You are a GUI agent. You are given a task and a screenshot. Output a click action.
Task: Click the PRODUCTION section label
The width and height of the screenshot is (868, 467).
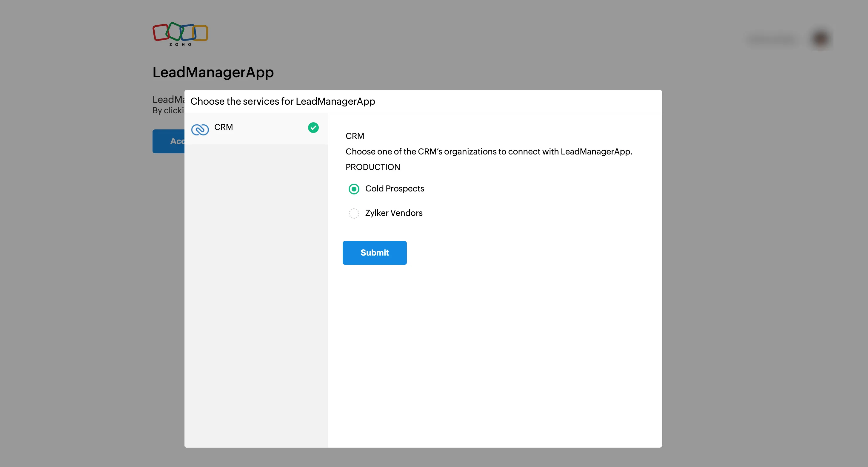[372, 167]
